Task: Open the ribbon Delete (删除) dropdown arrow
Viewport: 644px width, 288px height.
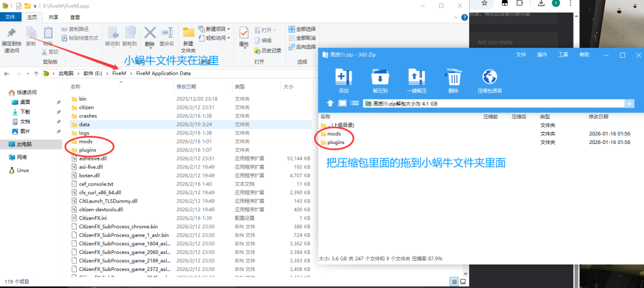Action: click(150, 48)
